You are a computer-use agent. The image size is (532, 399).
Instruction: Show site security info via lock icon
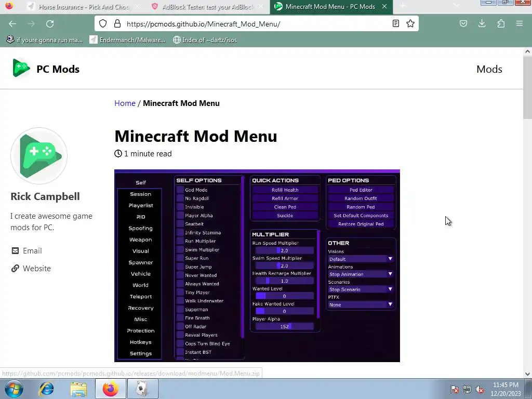[x=117, y=24]
